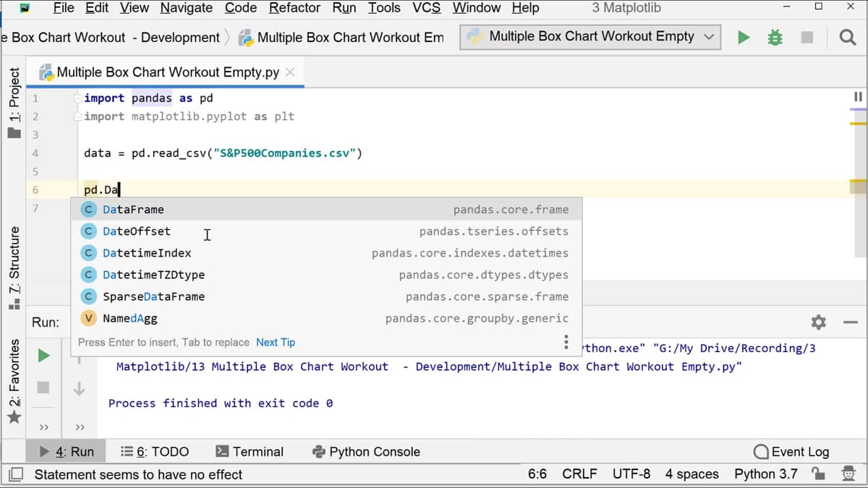Change CRLF line separator in the status bar
This screenshot has height=488, width=868.
579,474
